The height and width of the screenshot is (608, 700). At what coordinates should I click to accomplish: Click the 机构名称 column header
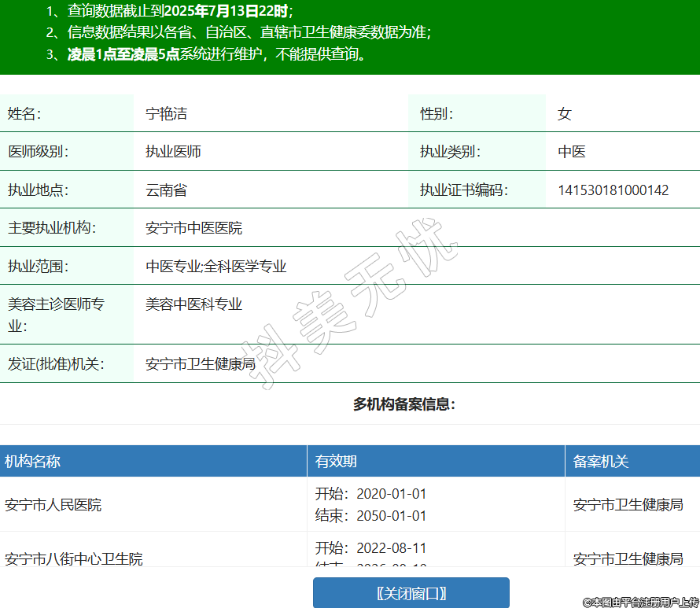pos(32,462)
